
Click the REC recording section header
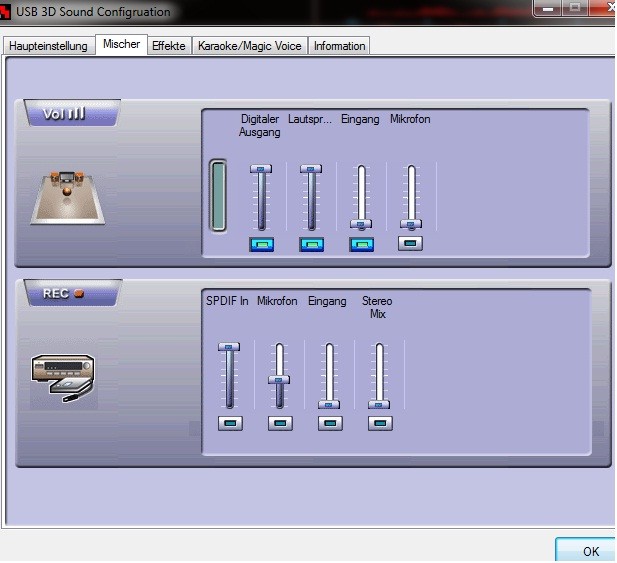pos(72,293)
